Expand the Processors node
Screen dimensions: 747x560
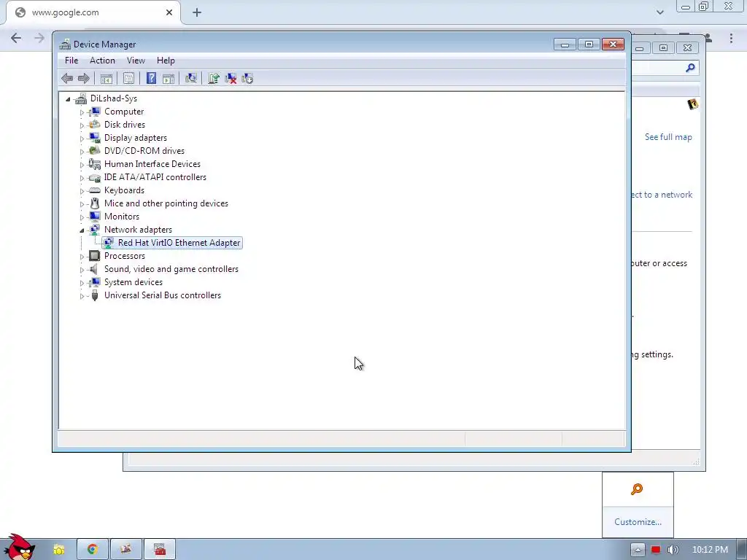pos(82,257)
